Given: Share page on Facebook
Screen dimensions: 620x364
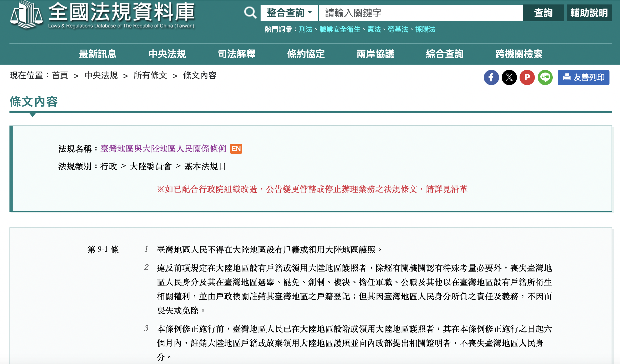Looking at the screenshot, I should (x=491, y=77).
